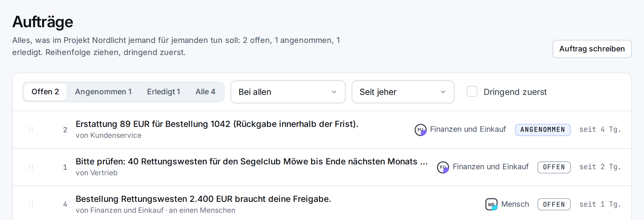Click the OFFEN badge in the Mensch row
Screen dimensions: 644x220
tap(554, 204)
